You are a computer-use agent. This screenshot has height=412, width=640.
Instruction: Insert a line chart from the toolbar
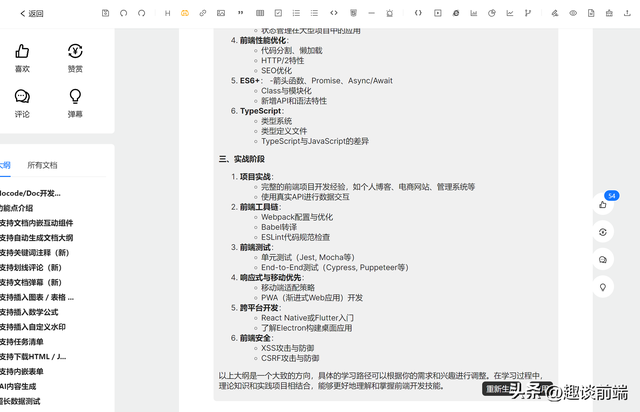coord(510,13)
